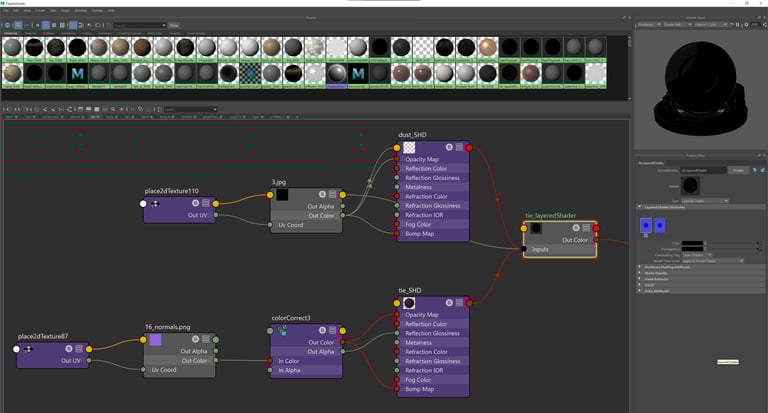The height and width of the screenshot is (413, 768).
Task: Click the plus to add graph tab
Action: click(x=297, y=117)
